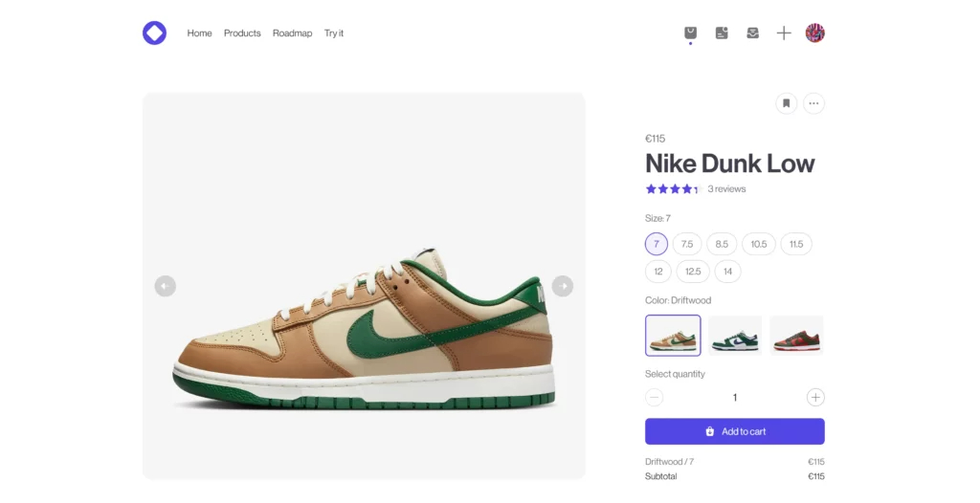Select size 7.5
This screenshot has height=503, width=980.
point(687,244)
